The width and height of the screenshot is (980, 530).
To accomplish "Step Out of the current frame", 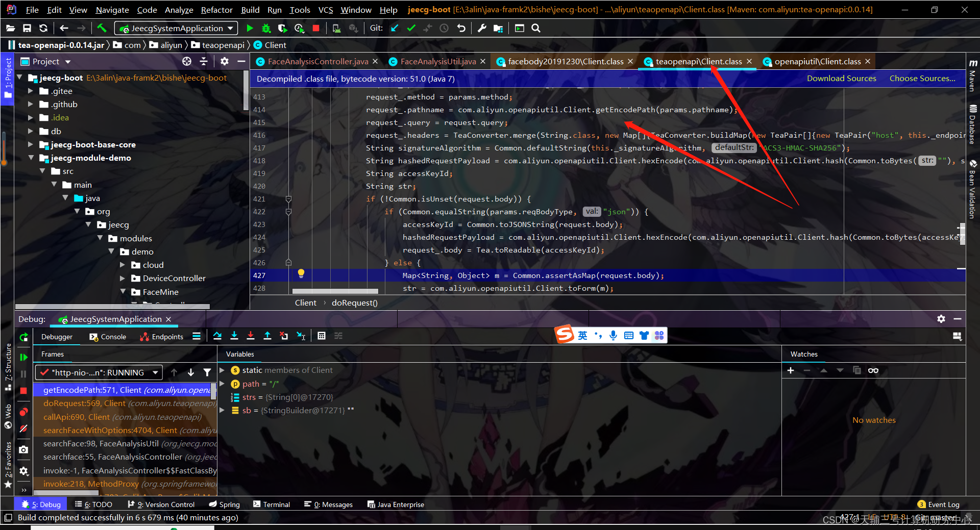I will click(x=267, y=336).
